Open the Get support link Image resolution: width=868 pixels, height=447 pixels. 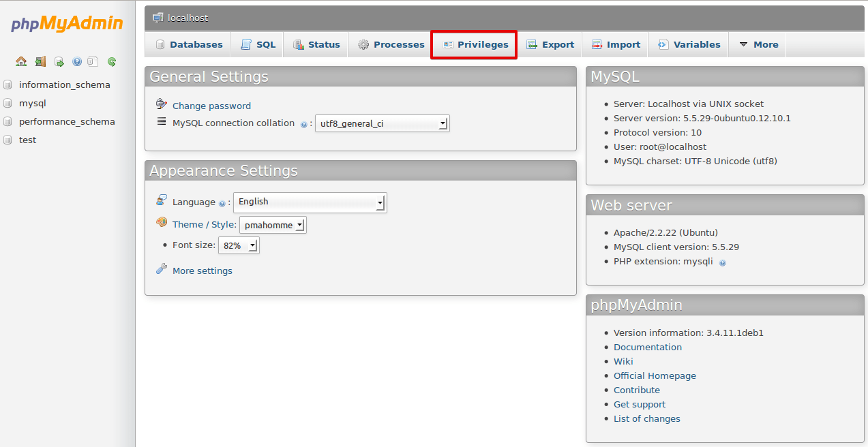pyautogui.click(x=639, y=405)
